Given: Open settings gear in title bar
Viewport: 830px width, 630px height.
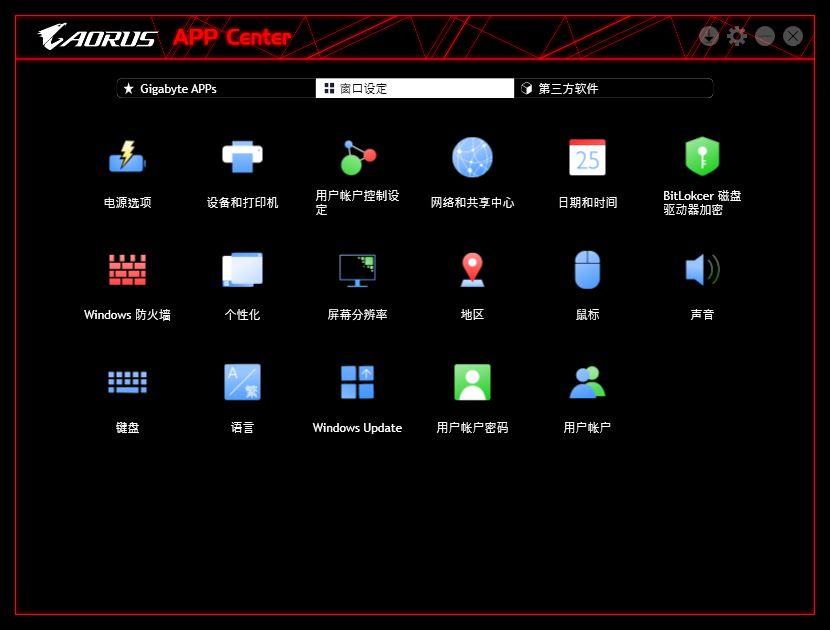Looking at the screenshot, I should (x=736, y=37).
